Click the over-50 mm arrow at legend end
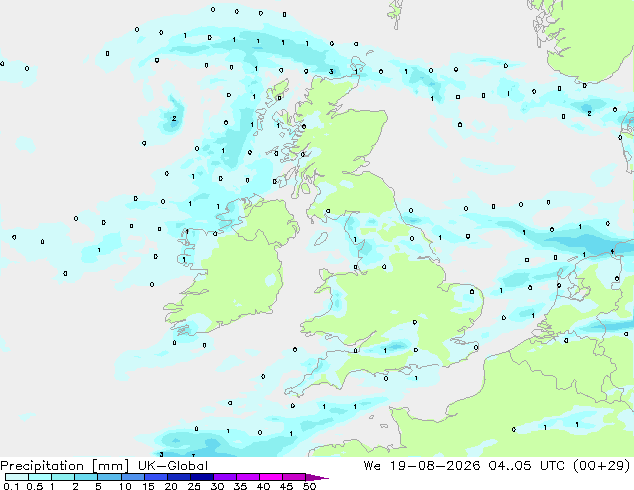The height and width of the screenshot is (490, 634). 316,477
